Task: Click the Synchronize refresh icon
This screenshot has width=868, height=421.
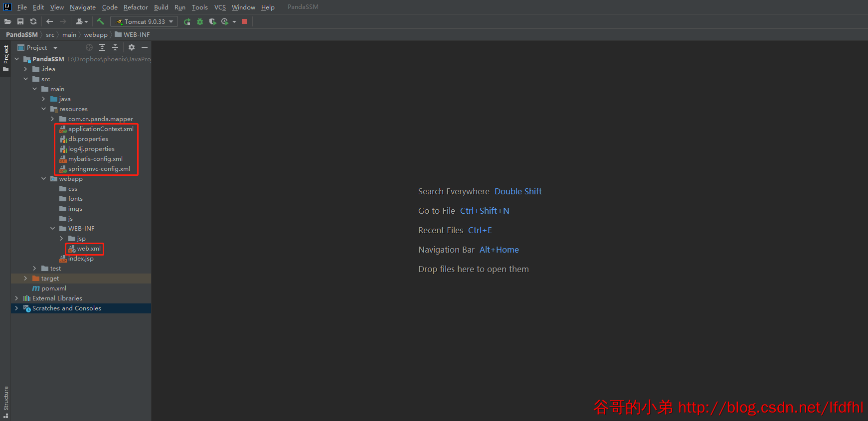Action: (x=33, y=21)
